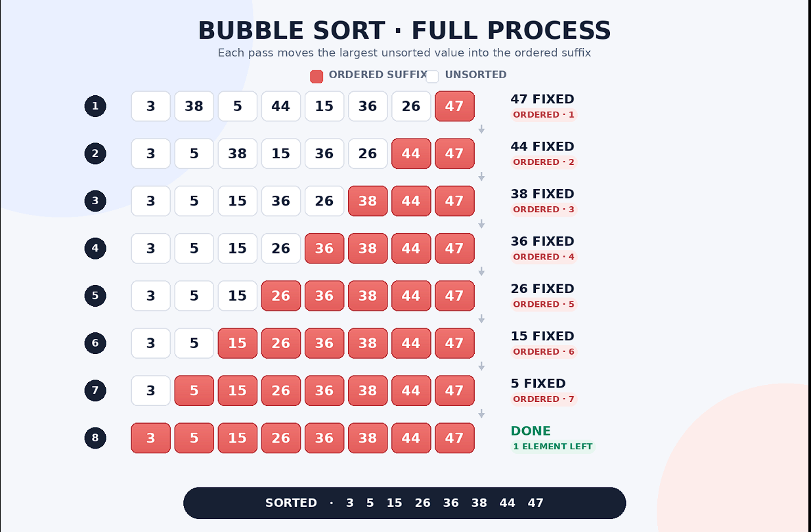Click the pass 8 number badge
This screenshot has width=811, height=532.
(x=95, y=437)
